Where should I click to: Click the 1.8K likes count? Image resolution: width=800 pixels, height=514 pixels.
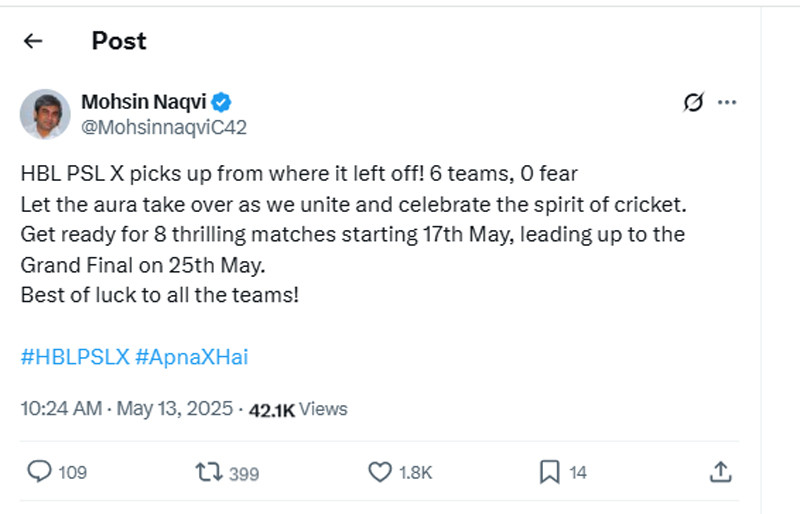415,473
